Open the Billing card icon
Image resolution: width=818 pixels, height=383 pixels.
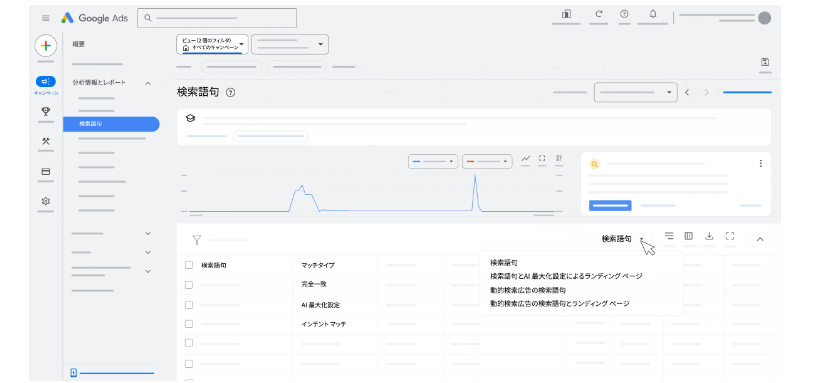coord(45,171)
